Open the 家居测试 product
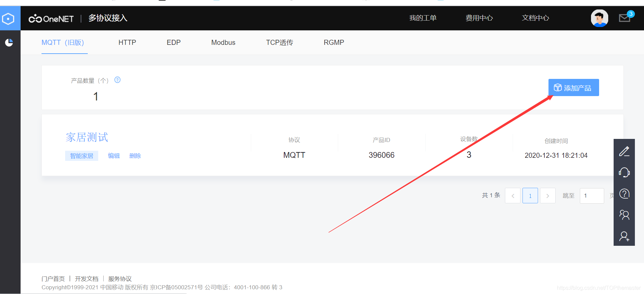The width and height of the screenshot is (644, 294). tap(87, 137)
